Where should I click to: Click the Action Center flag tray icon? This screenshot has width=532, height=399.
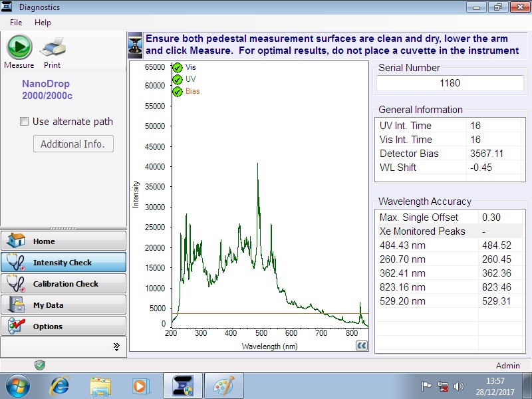tap(426, 386)
